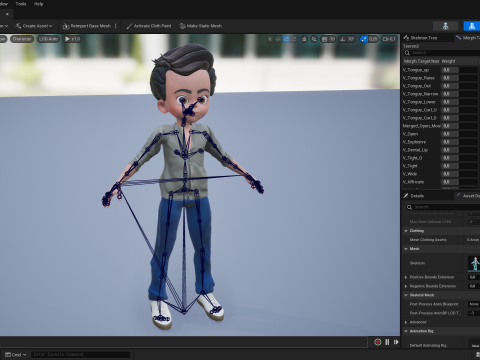This screenshot has height=360, width=480.
Task: Open the Character viewport menu
Action: pyautogui.click(x=22, y=39)
